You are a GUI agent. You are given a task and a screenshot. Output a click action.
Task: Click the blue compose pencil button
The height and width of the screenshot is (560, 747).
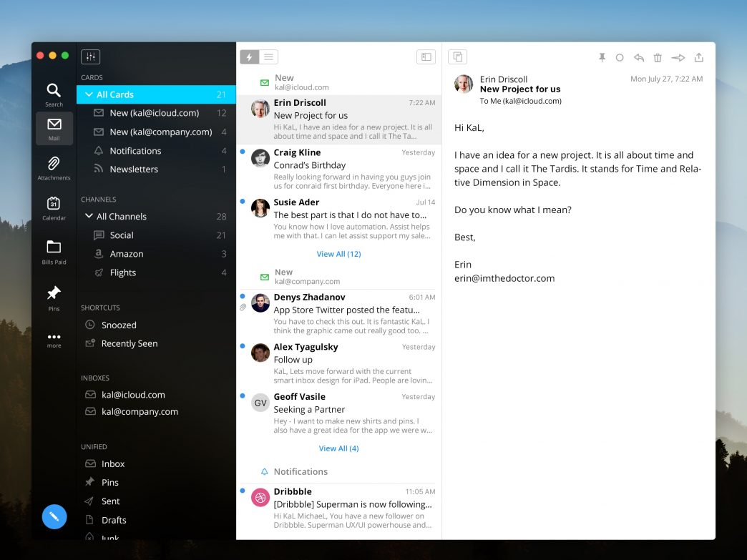(x=54, y=516)
